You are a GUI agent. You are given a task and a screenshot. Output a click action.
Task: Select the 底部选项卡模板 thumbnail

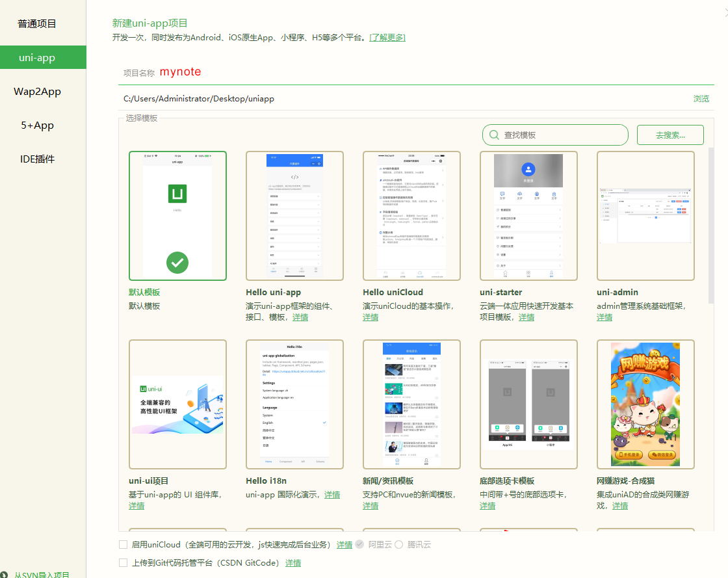point(529,404)
